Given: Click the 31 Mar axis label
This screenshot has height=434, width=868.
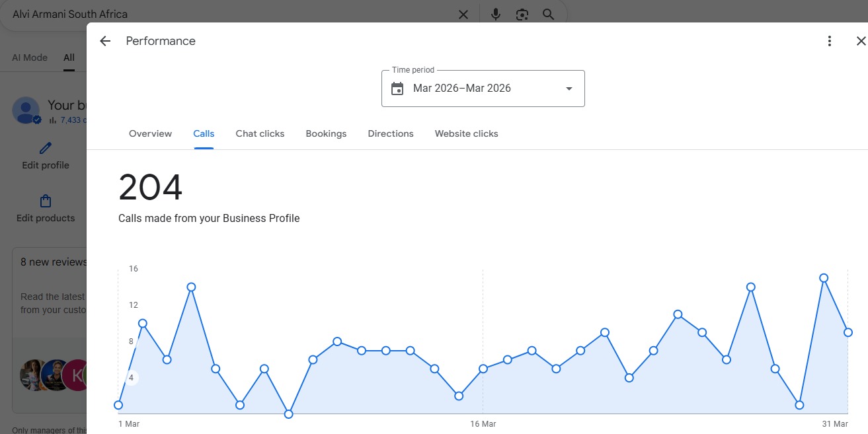Looking at the screenshot, I should pyautogui.click(x=836, y=423).
